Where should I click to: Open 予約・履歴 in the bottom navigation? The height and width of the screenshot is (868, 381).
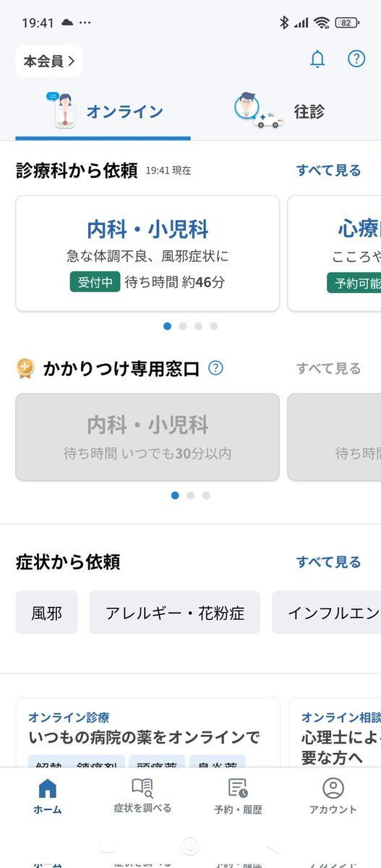238,796
